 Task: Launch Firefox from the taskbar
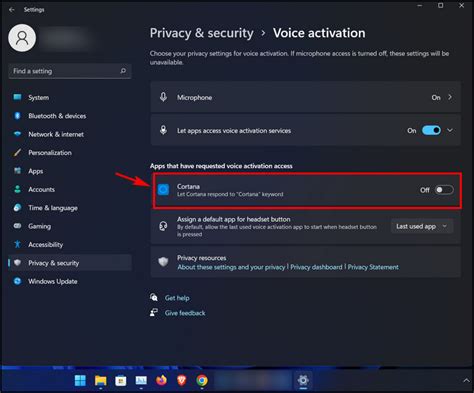pyautogui.click(x=161, y=380)
